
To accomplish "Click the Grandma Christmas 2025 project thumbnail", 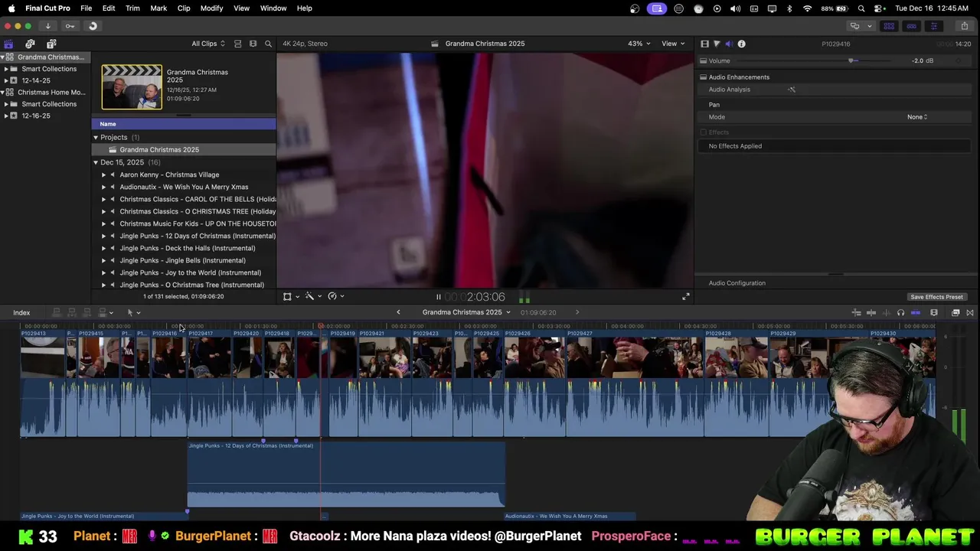I will click(132, 87).
